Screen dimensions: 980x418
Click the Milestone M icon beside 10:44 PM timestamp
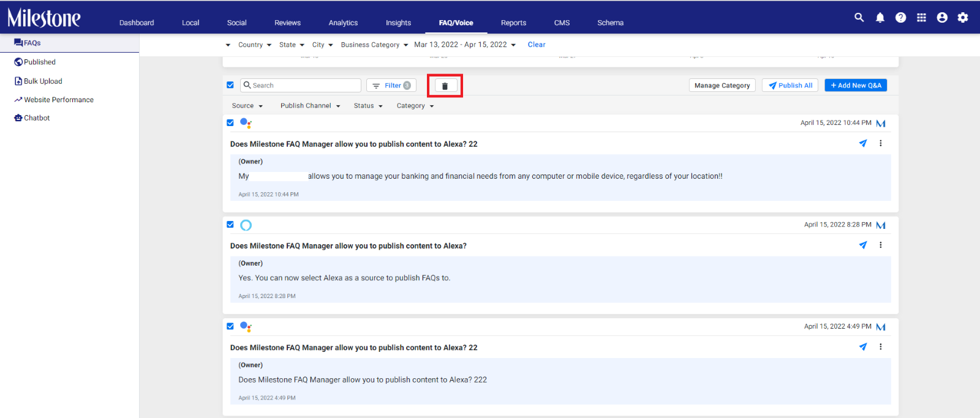[x=881, y=124]
